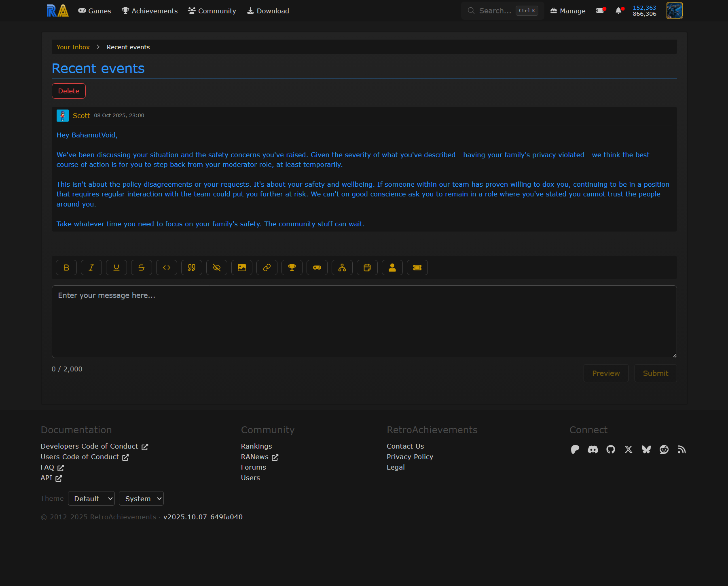728x586 pixels.
Task: Click the RetroAchievements RA logo
Action: pos(57,11)
